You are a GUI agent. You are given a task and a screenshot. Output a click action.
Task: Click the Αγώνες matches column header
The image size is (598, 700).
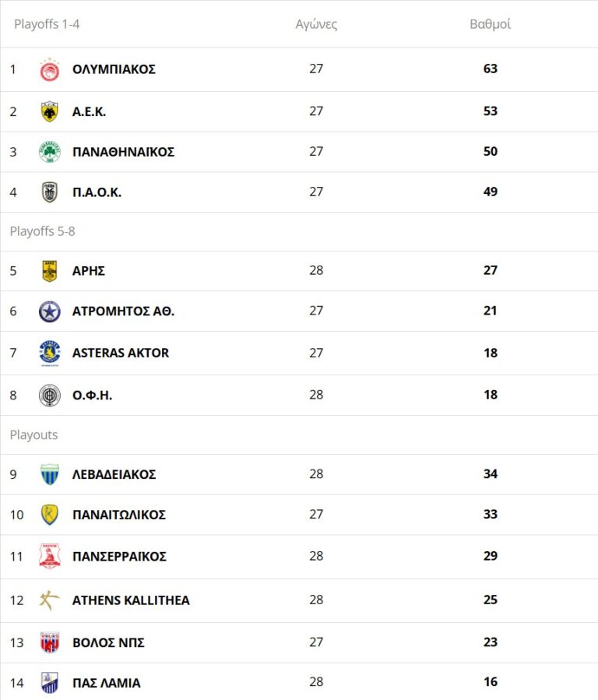(316, 24)
